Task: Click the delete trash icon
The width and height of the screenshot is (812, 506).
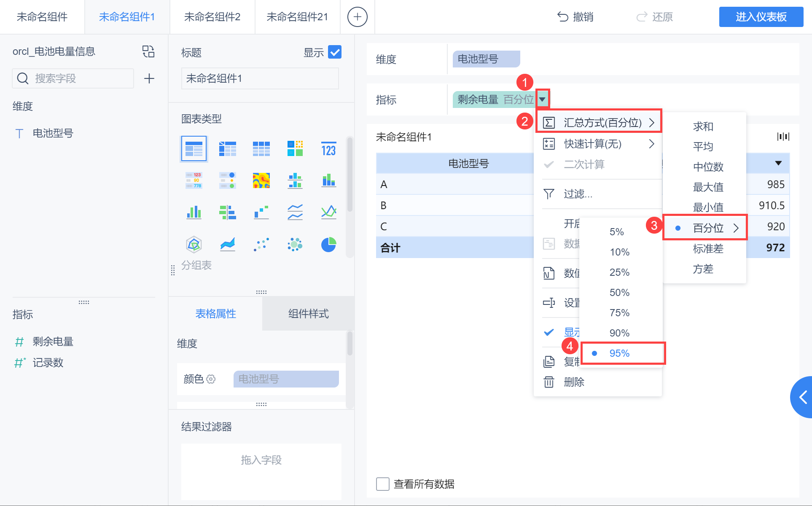Action: 549,382
